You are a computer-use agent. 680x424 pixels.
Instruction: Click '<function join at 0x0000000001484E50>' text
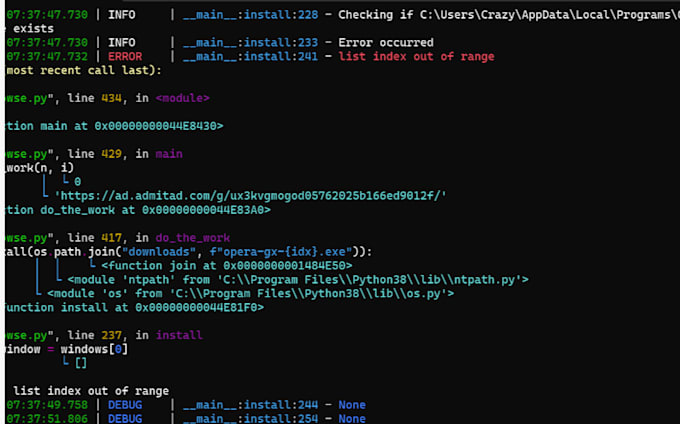(227, 266)
